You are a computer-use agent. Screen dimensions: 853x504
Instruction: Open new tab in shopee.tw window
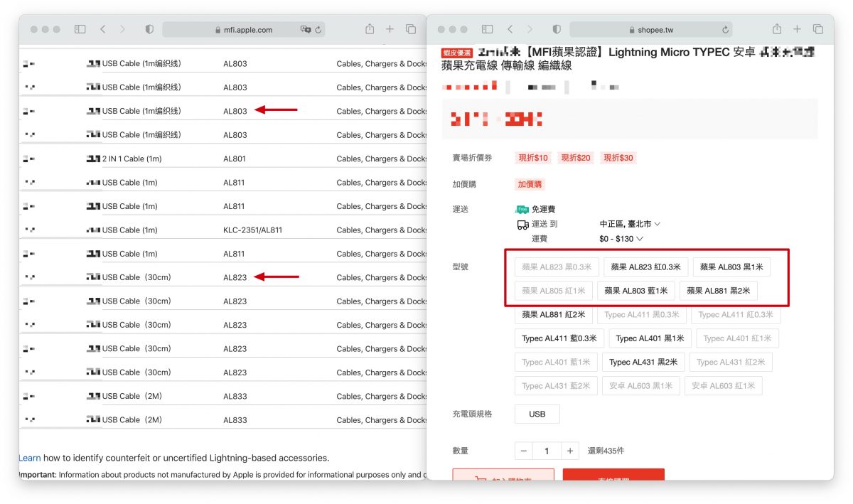(797, 29)
